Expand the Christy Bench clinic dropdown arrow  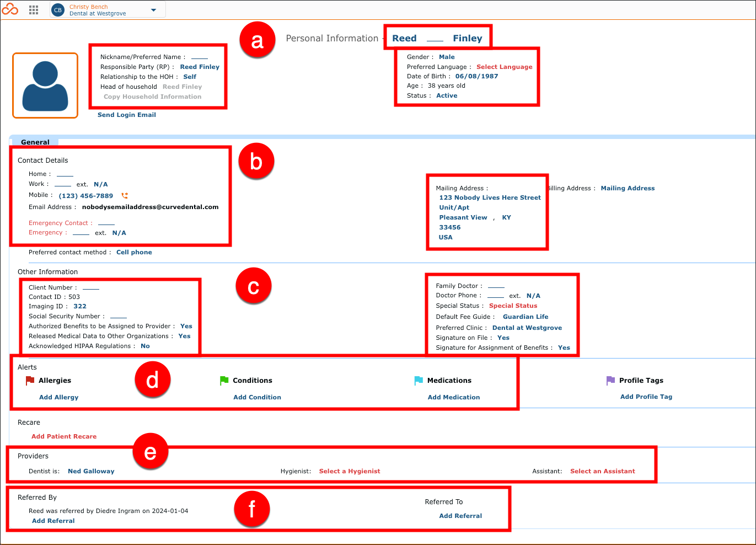click(153, 10)
